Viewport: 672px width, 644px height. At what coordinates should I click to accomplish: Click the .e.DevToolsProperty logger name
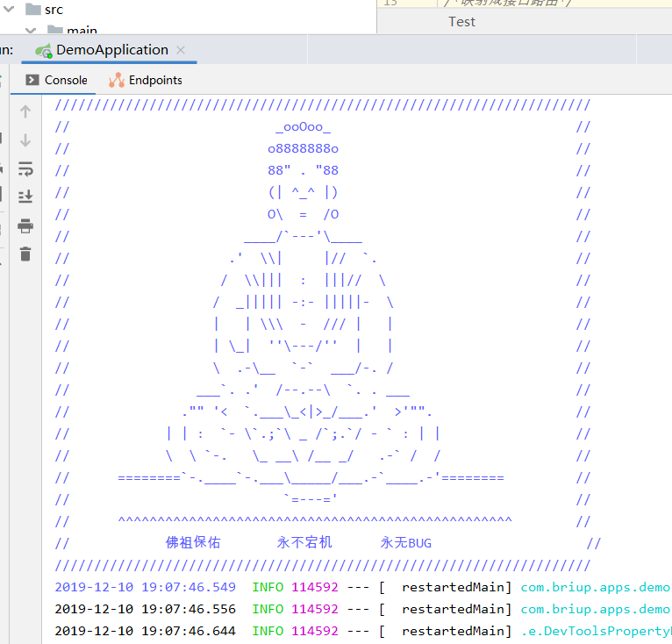597,631
